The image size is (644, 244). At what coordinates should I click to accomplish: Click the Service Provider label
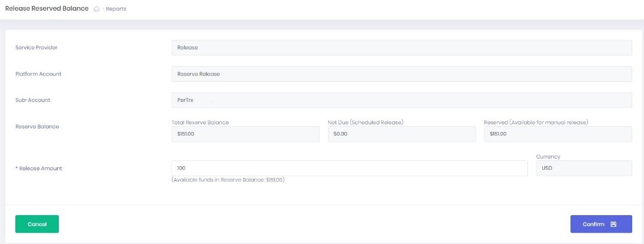point(36,48)
